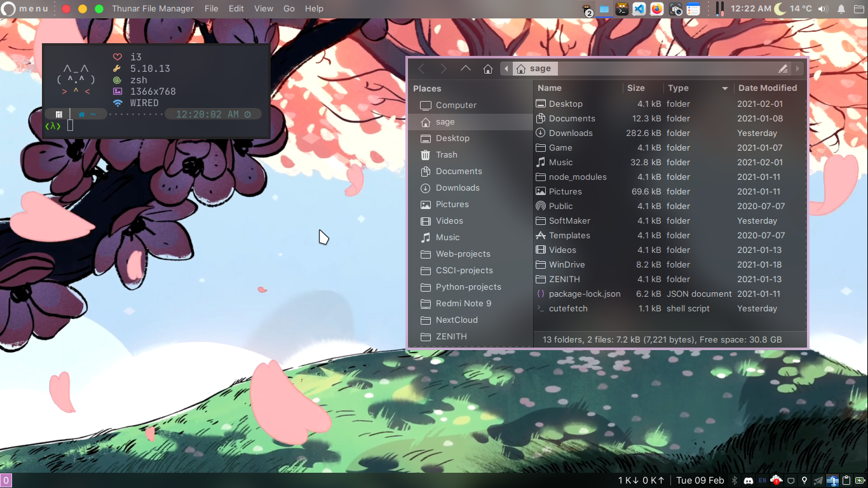The height and width of the screenshot is (488, 868).
Task: Click the Trash icon in Places
Action: pyautogui.click(x=426, y=154)
